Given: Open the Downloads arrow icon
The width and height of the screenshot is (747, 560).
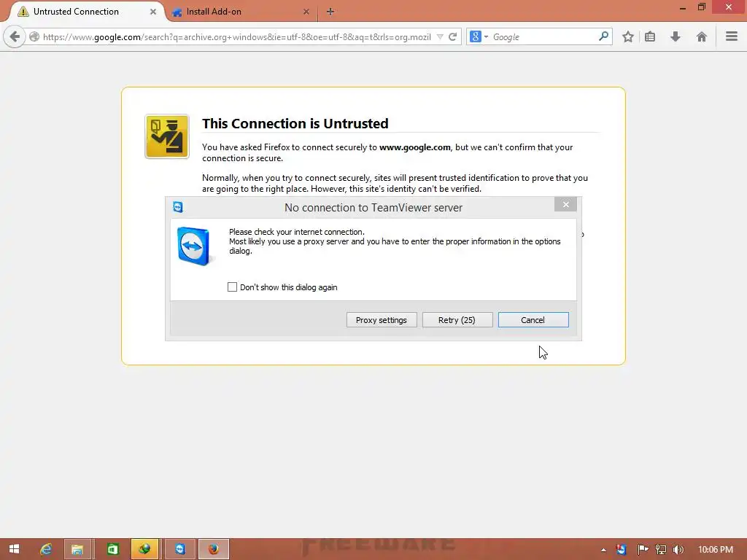Looking at the screenshot, I should (x=675, y=36).
